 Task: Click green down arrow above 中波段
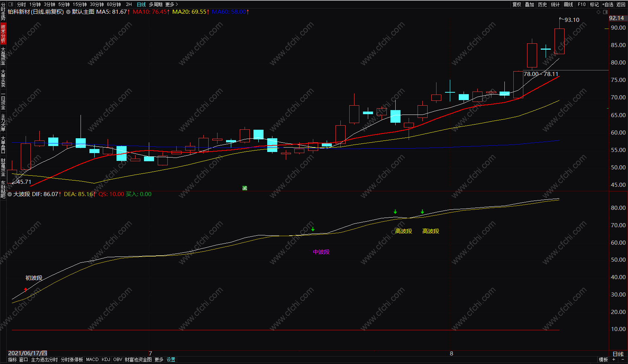pyautogui.click(x=313, y=229)
